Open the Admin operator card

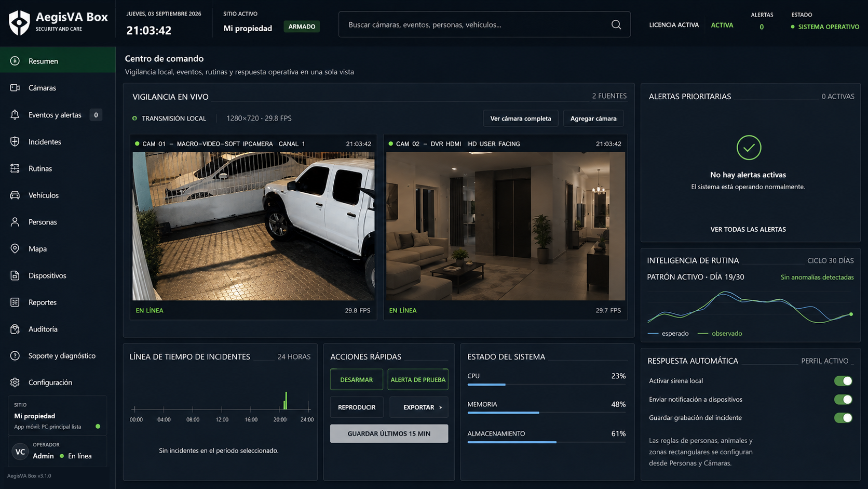[x=57, y=451]
